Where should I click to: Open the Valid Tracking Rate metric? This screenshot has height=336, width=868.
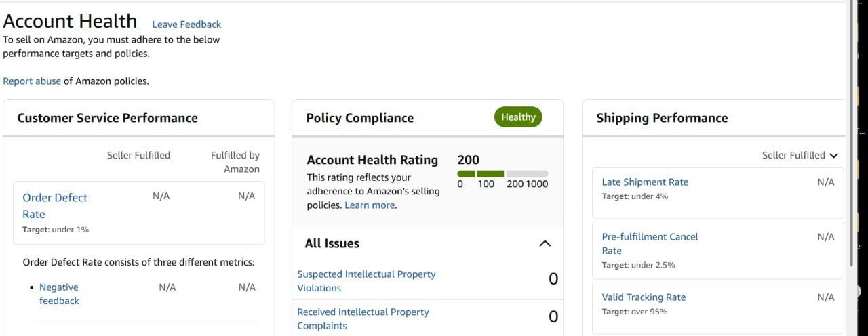coord(644,297)
